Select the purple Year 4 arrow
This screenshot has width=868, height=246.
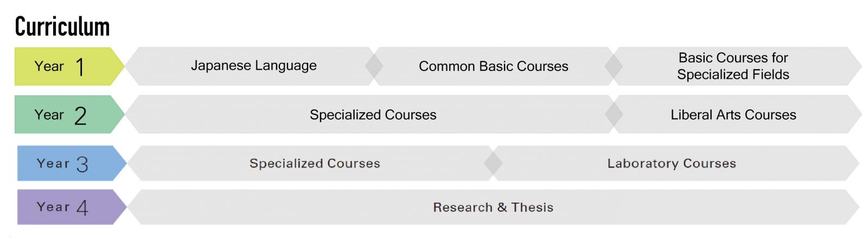click(x=72, y=207)
